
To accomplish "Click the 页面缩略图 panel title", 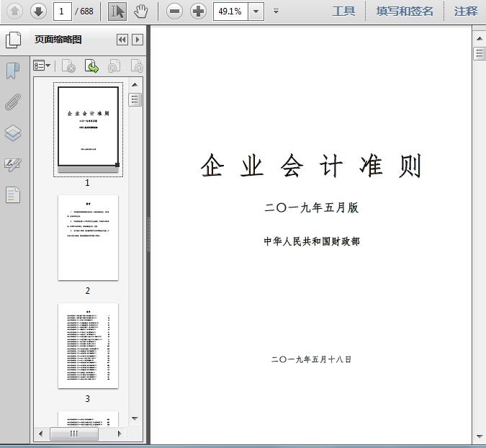I will (x=58, y=40).
